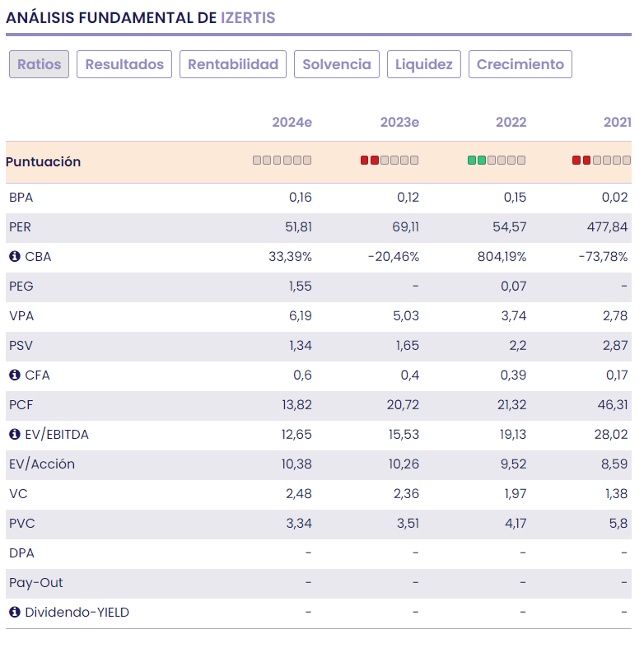Click the 2024e score squares
The width and height of the screenshot is (644, 648).
click(x=282, y=161)
